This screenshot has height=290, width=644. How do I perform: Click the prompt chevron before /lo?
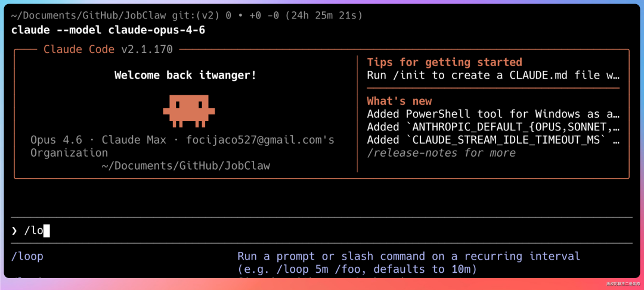tap(14, 231)
